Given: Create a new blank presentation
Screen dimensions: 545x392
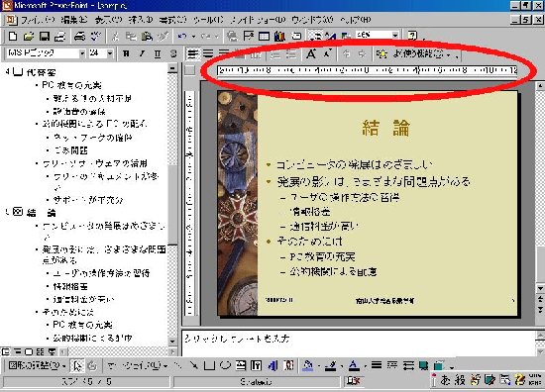Looking at the screenshot, I should [x=13, y=36].
